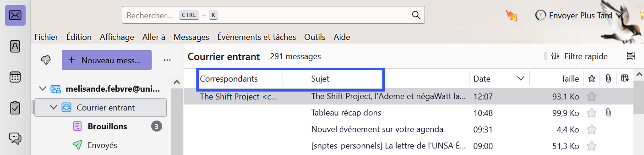Open the Calendar space icon

[15, 77]
